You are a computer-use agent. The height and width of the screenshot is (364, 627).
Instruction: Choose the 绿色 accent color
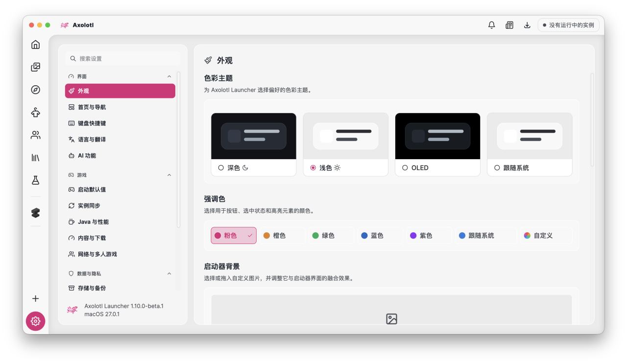click(x=332, y=235)
